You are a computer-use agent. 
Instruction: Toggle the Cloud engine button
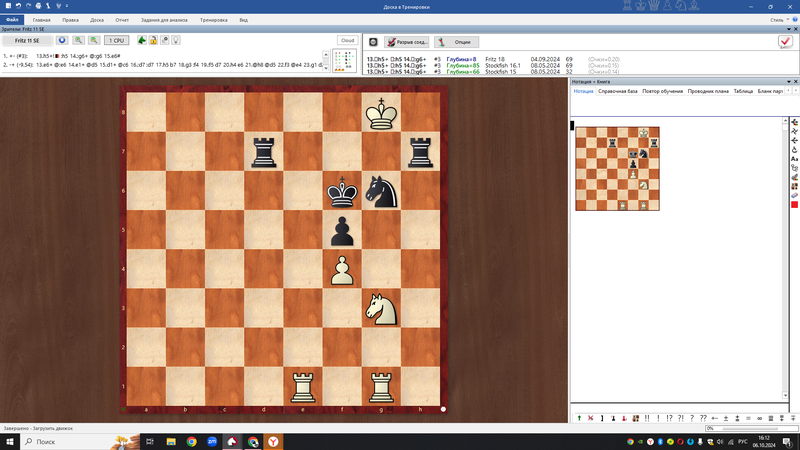(x=347, y=41)
